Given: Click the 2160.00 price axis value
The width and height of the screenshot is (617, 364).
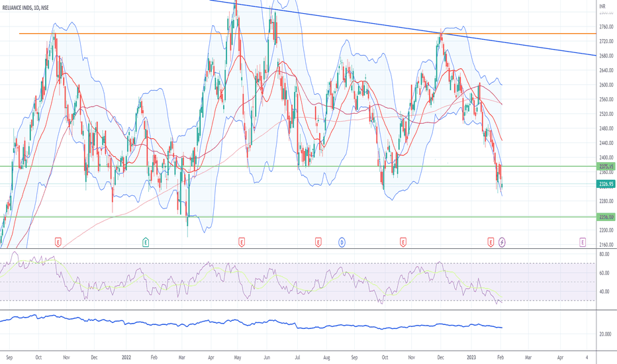Looking at the screenshot, I should click(606, 245).
